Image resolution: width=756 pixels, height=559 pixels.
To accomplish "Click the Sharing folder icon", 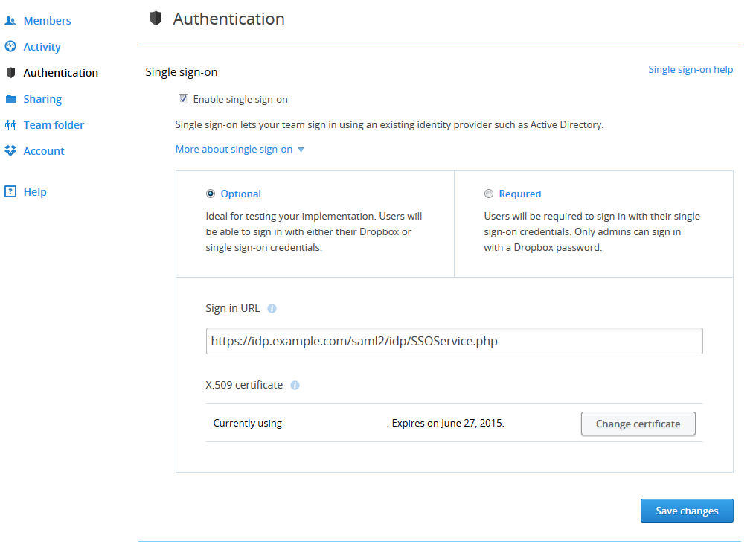I will coord(10,99).
